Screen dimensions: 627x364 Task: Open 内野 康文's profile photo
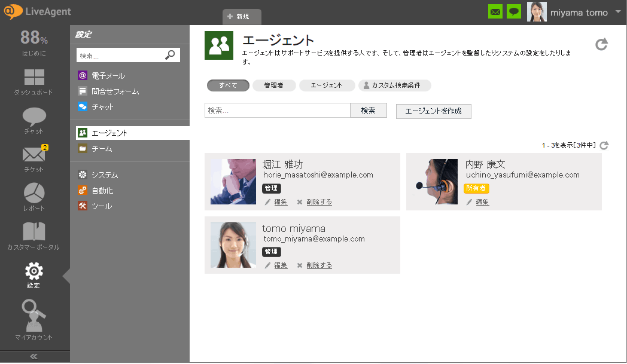[x=435, y=181]
